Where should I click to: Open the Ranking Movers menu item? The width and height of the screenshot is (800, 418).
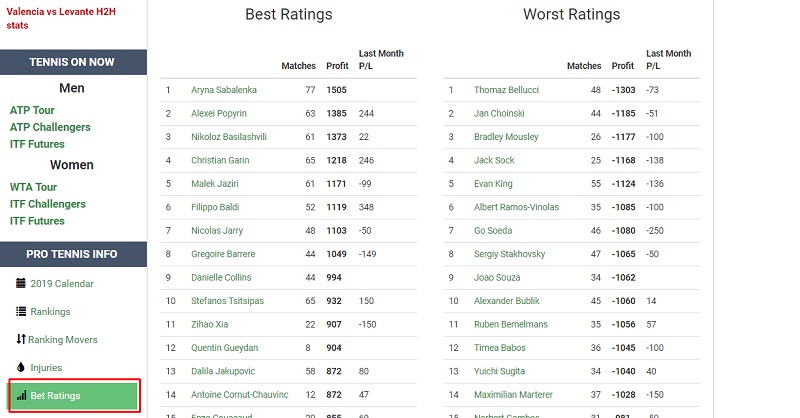(64, 339)
